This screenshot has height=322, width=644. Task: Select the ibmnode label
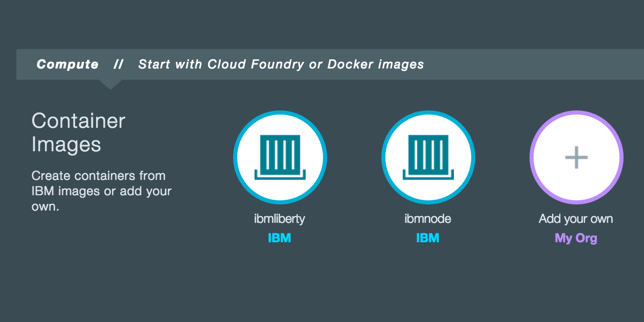pos(428,219)
